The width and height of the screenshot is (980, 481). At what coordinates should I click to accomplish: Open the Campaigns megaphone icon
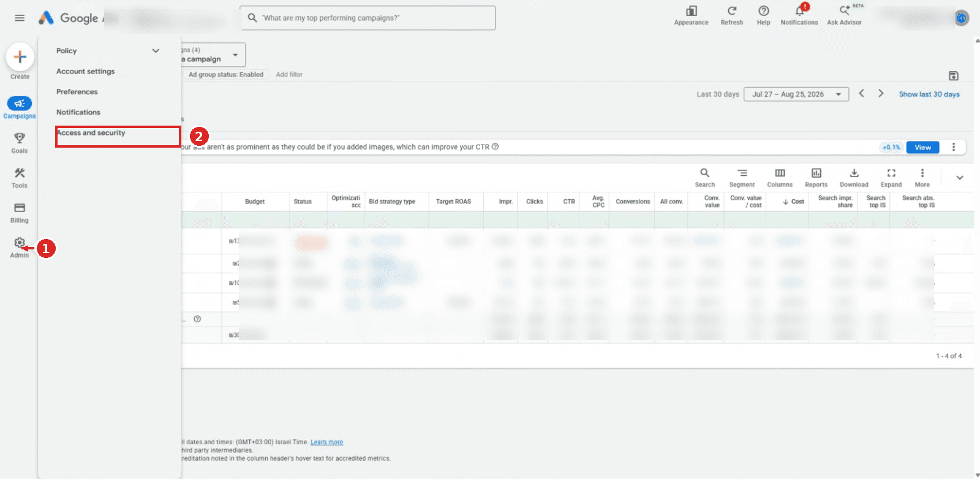(x=20, y=104)
